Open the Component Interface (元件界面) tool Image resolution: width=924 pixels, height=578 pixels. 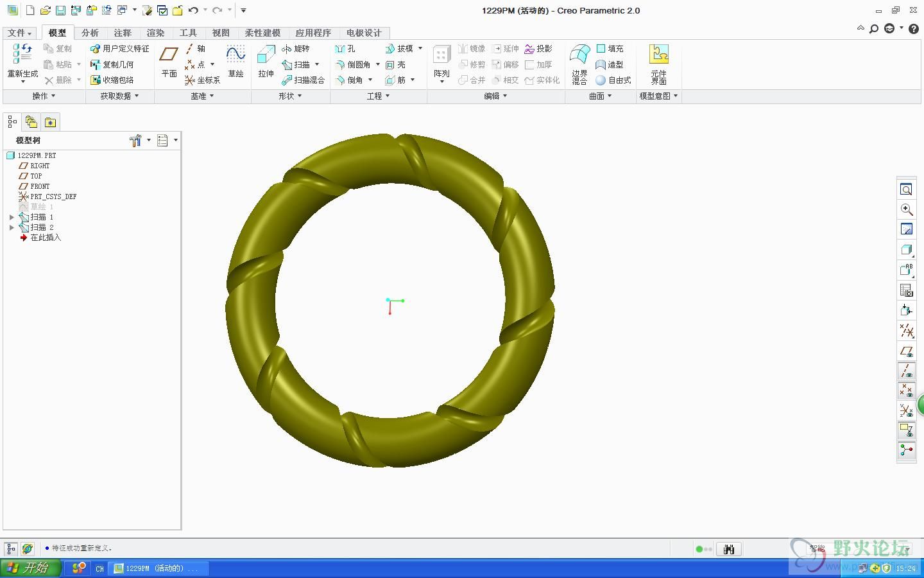(659, 64)
